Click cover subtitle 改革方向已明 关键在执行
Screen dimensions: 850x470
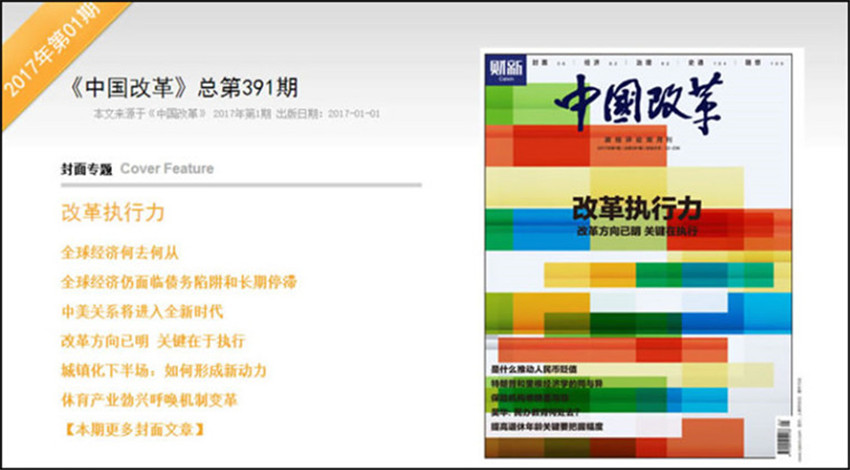click(x=636, y=231)
